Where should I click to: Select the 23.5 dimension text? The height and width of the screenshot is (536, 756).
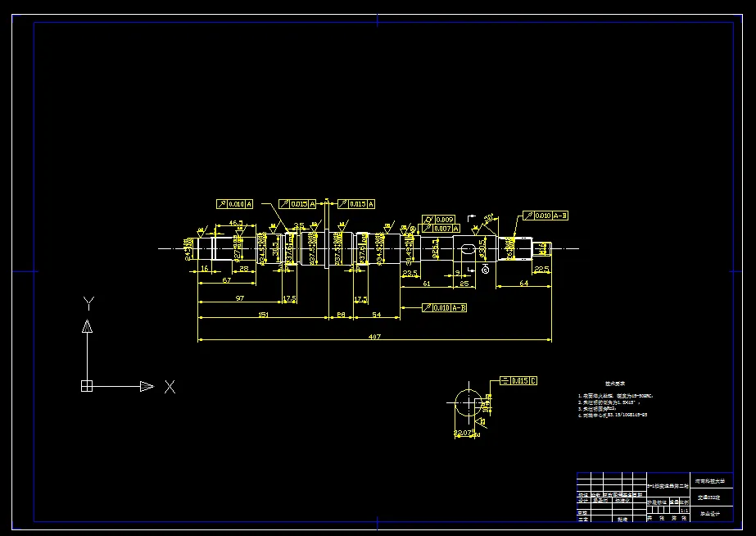(x=410, y=273)
